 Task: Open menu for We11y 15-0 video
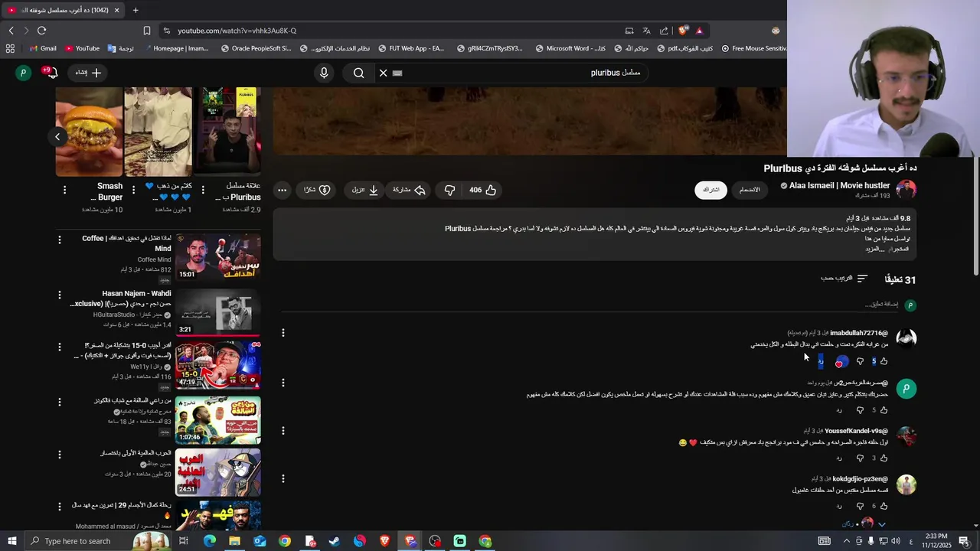[x=60, y=347]
